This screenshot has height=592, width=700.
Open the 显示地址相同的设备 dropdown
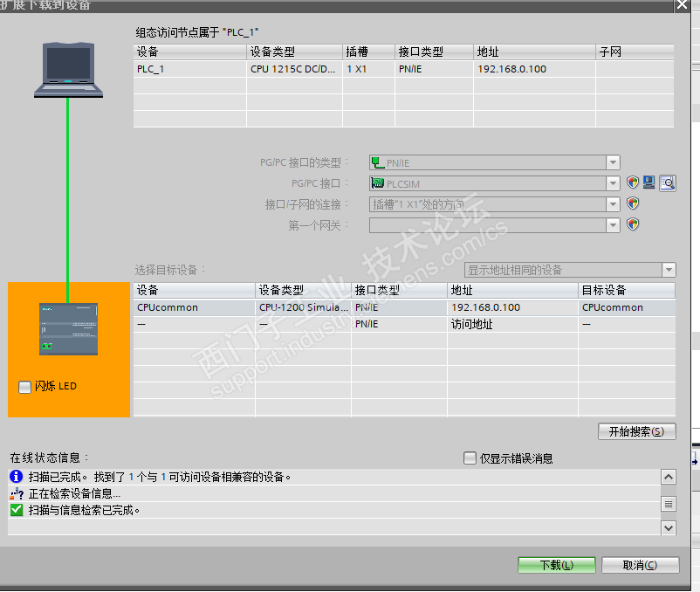pos(669,270)
